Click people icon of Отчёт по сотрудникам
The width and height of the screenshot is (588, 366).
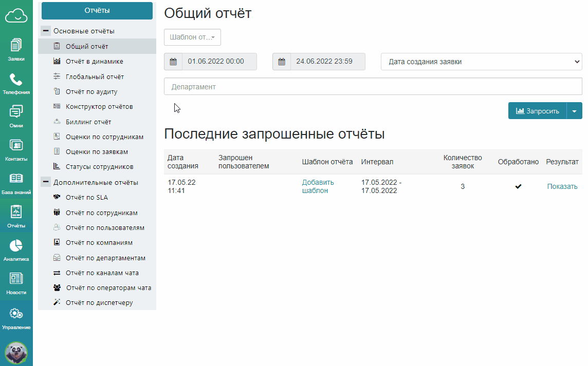[57, 213]
